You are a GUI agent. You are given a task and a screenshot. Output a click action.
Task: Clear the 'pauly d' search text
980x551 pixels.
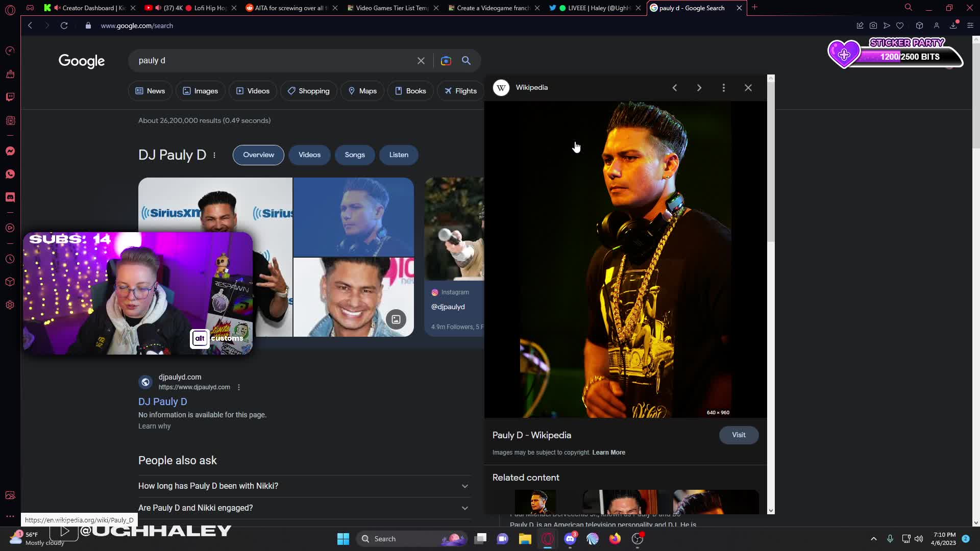tap(421, 61)
